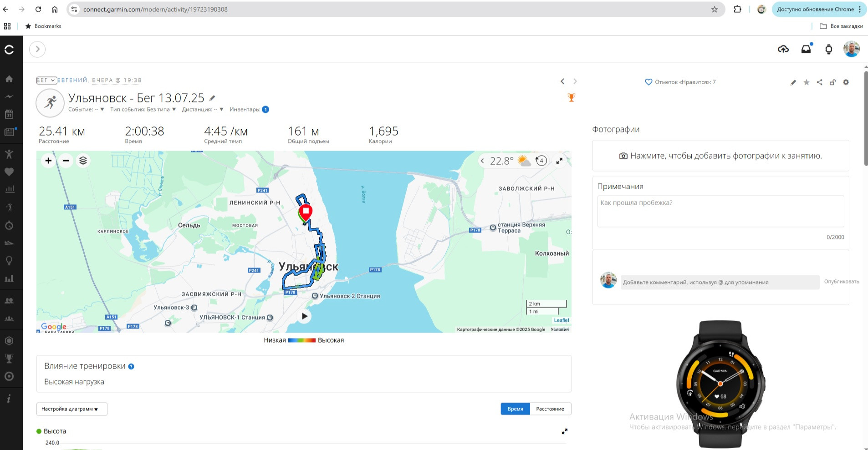The width and height of the screenshot is (868, 450).
Task: Expand the sidebar navigation chevron
Action: pos(37,49)
